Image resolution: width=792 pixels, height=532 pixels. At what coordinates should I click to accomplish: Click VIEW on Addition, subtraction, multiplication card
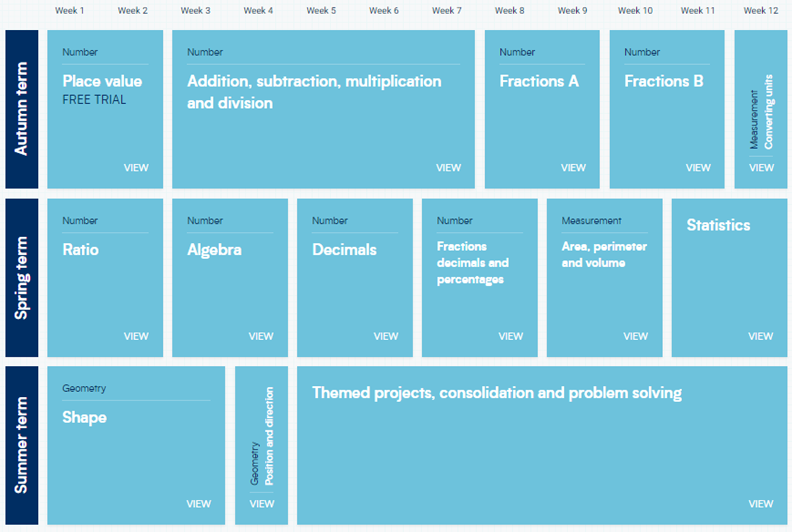click(x=448, y=168)
